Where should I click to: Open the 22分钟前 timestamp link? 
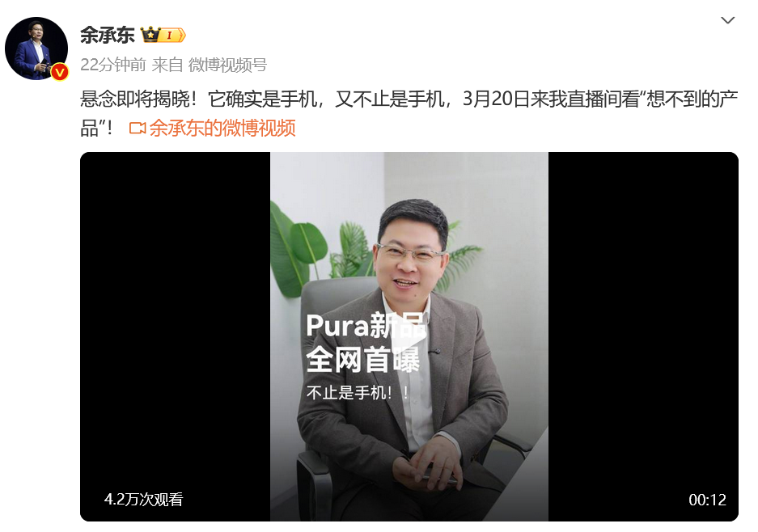[113, 65]
